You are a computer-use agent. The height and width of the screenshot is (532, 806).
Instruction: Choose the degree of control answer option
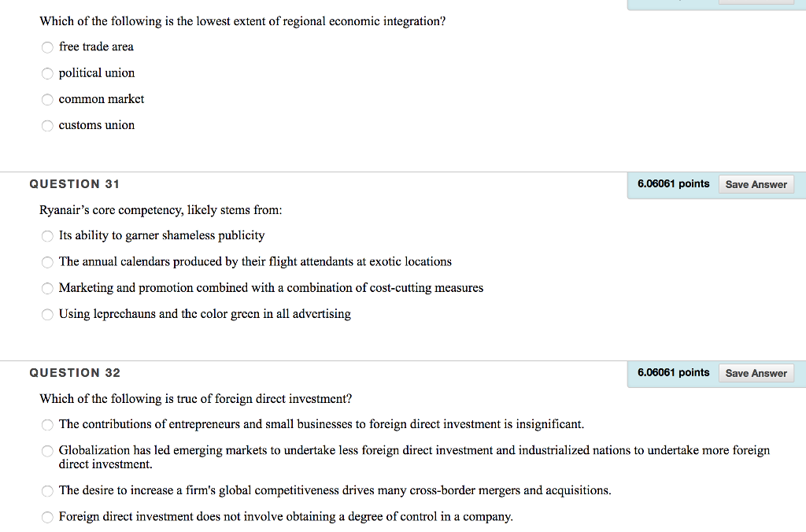pyautogui.click(x=47, y=517)
